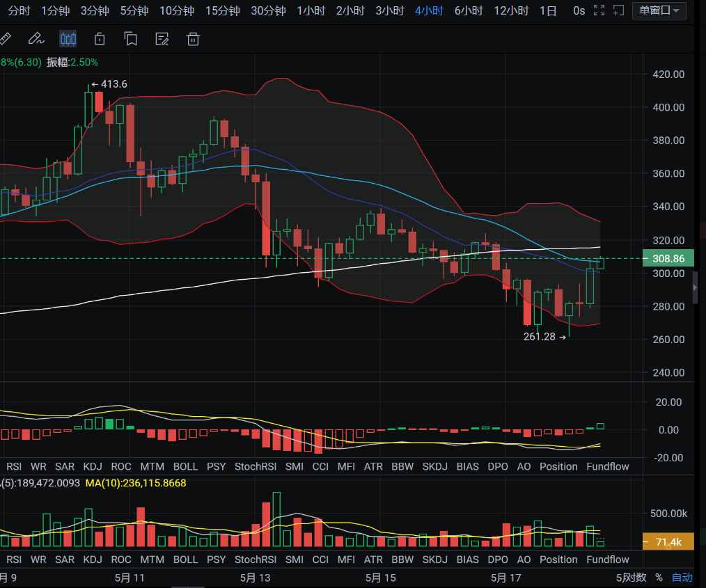Viewport: 706px width, 588px height.
Task: Select the ruler measure tool
Action: (5, 39)
